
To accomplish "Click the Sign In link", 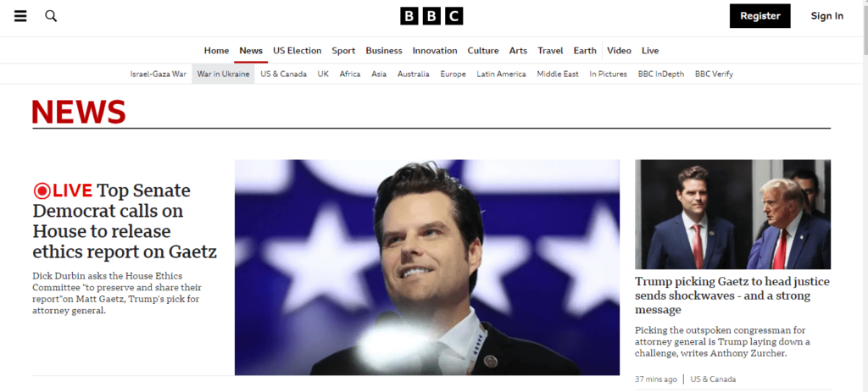I will click(827, 16).
